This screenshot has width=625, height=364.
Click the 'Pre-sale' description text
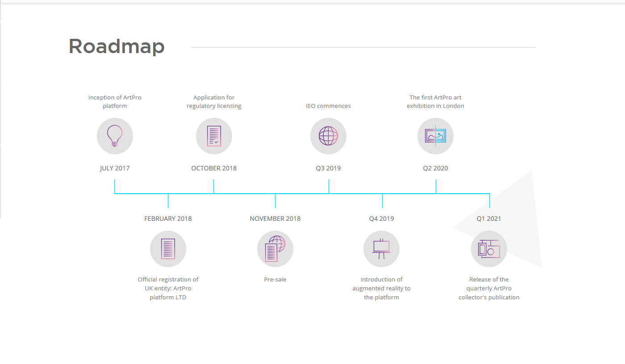(275, 279)
